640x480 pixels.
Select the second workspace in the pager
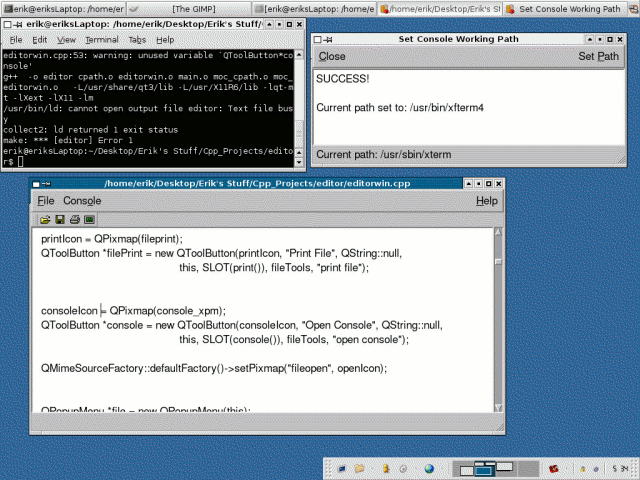point(484,467)
